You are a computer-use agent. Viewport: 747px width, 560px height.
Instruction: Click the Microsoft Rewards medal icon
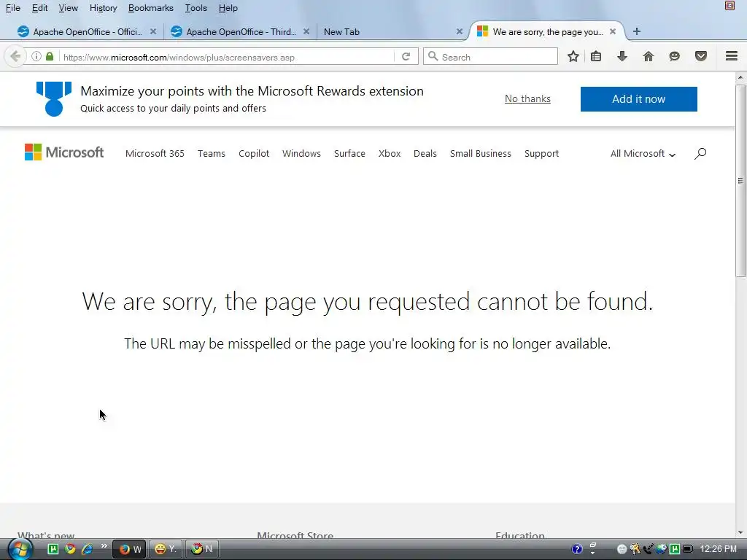pos(54,98)
